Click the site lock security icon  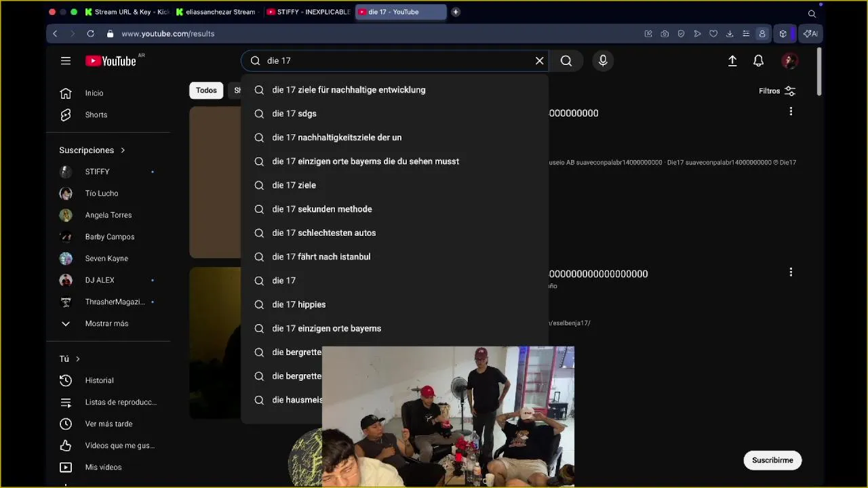point(110,33)
